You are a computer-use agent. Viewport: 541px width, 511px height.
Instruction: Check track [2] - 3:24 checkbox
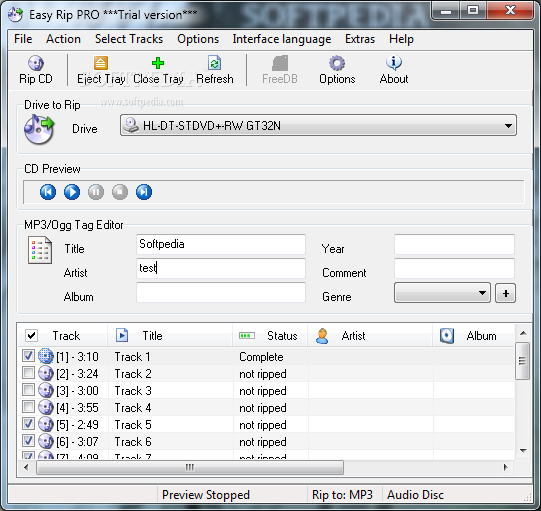click(28, 373)
